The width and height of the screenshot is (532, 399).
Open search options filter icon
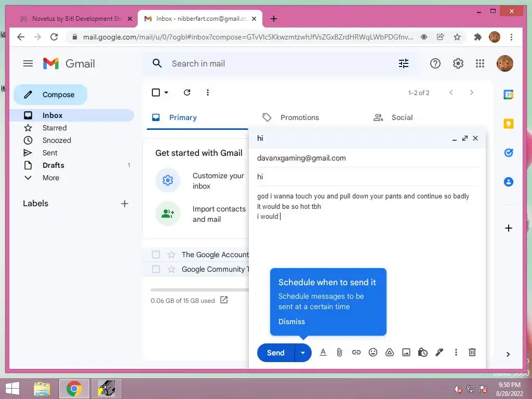403,63
